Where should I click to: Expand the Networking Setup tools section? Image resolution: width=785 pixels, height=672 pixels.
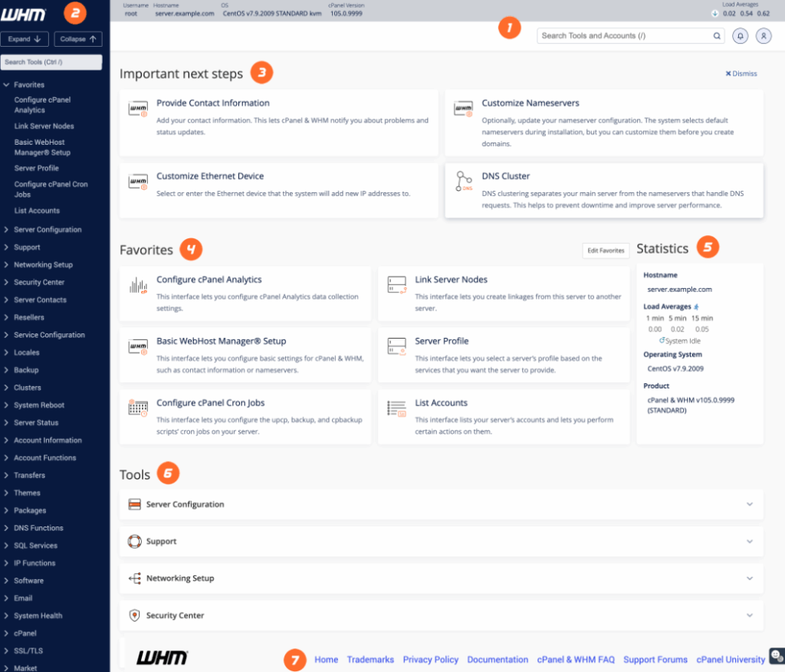coord(750,579)
